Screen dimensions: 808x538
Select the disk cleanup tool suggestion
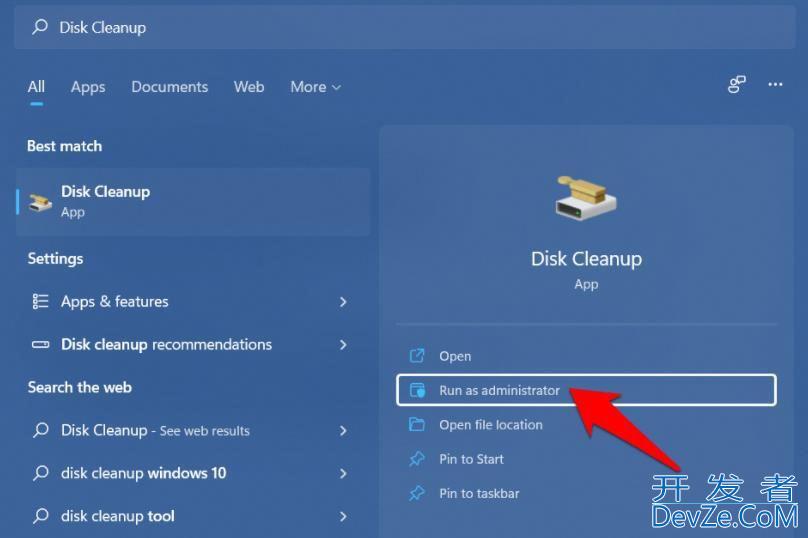tap(193, 516)
